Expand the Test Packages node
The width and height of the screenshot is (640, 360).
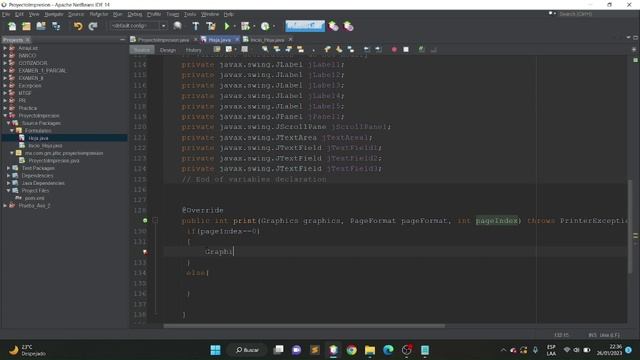(x=9, y=168)
